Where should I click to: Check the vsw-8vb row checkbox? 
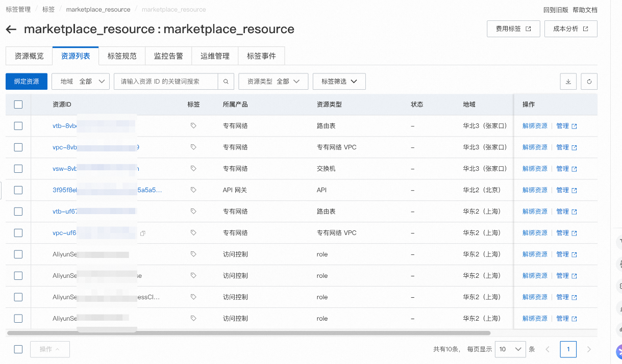(18, 169)
